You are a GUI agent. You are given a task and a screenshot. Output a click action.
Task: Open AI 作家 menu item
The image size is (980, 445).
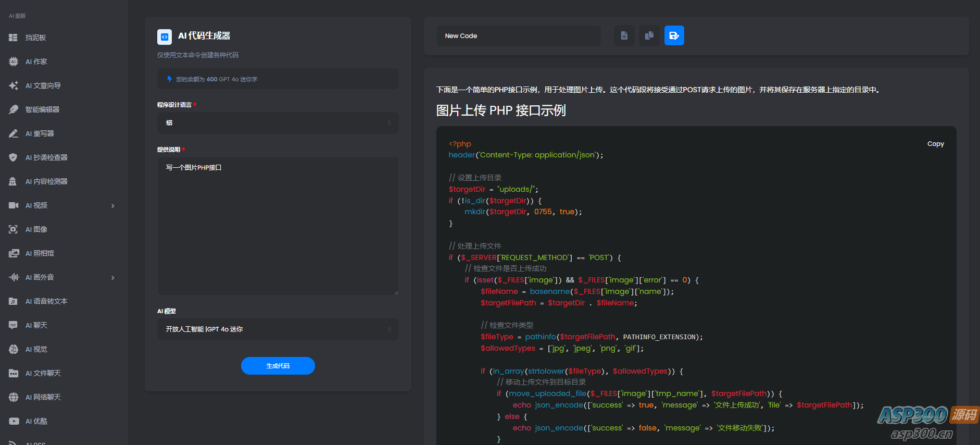[x=36, y=61]
